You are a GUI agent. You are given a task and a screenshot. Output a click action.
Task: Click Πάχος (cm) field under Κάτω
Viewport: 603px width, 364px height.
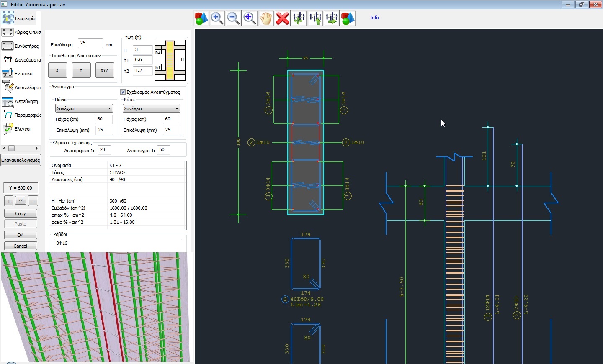(x=172, y=119)
